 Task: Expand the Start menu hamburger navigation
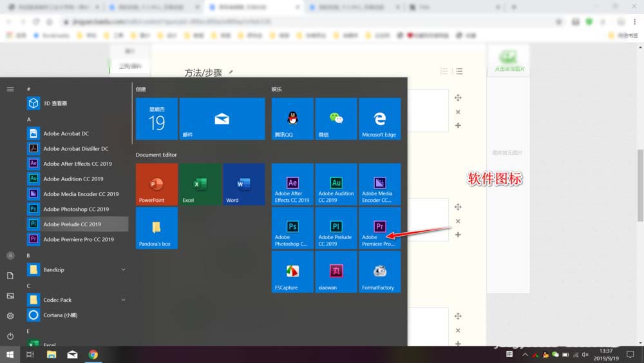(10, 89)
